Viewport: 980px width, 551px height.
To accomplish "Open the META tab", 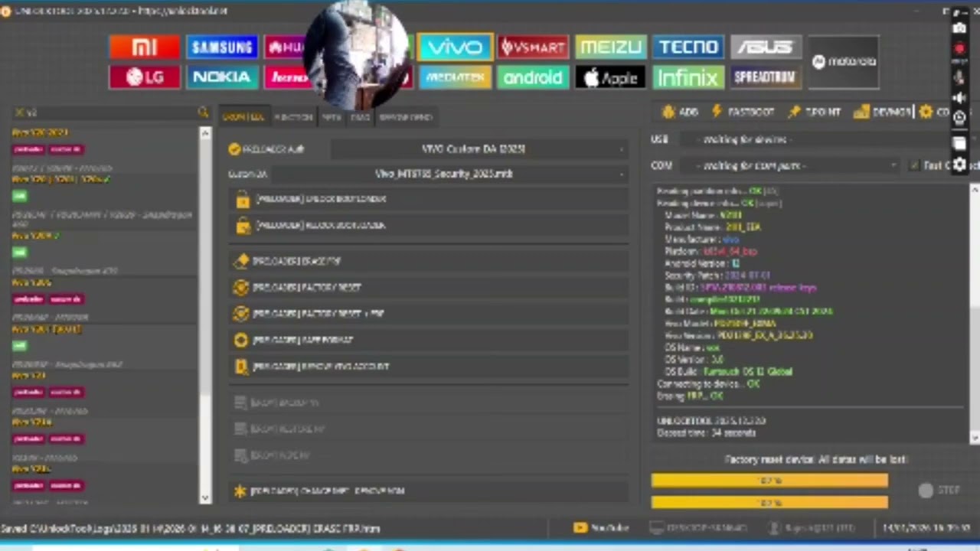I will 332,117.
